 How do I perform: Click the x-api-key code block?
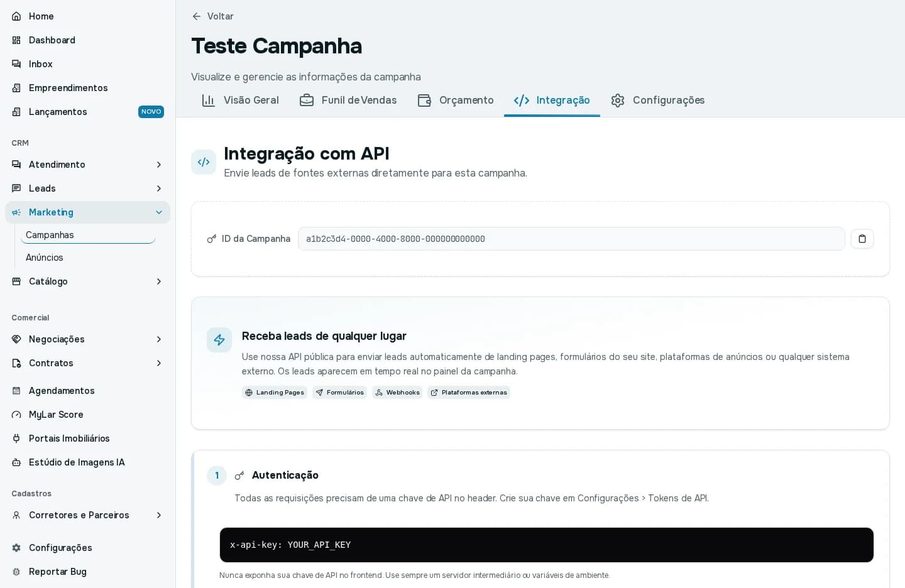[x=547, y=545]
